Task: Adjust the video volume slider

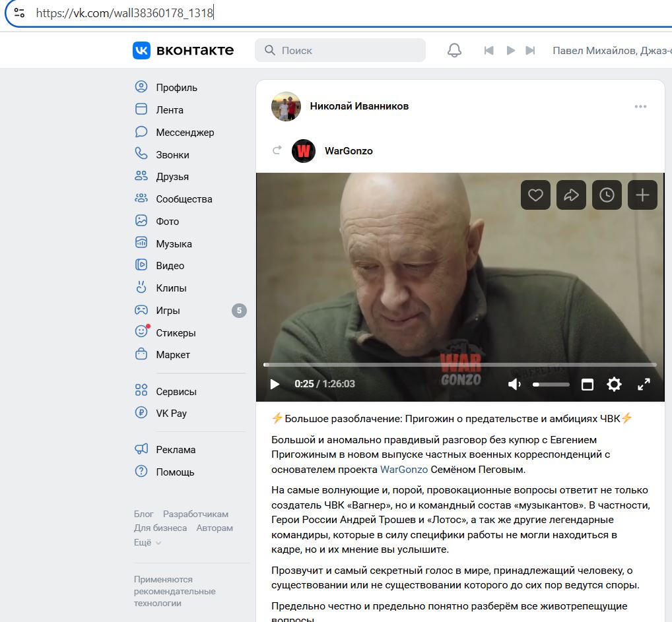Action: pos(551,385)
